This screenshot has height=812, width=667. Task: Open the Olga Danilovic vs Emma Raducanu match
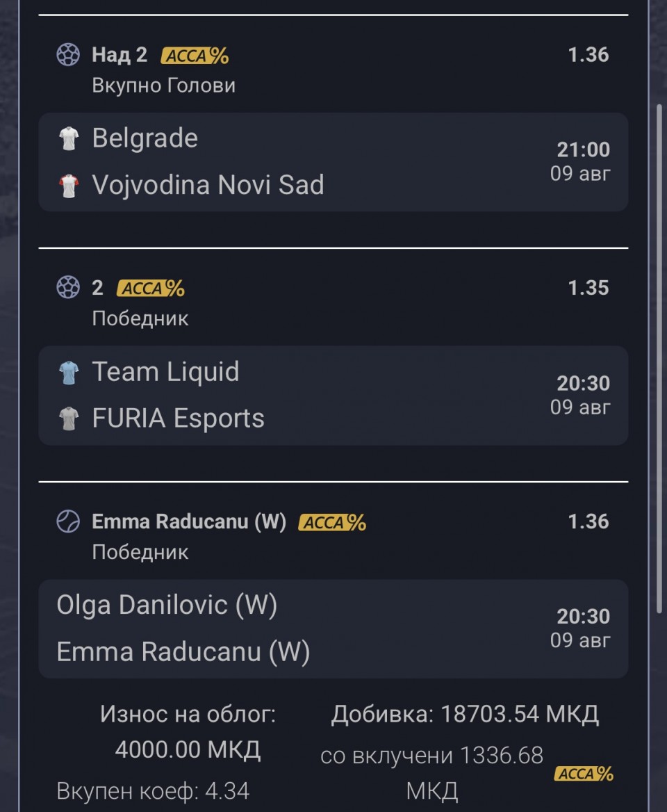333,628
